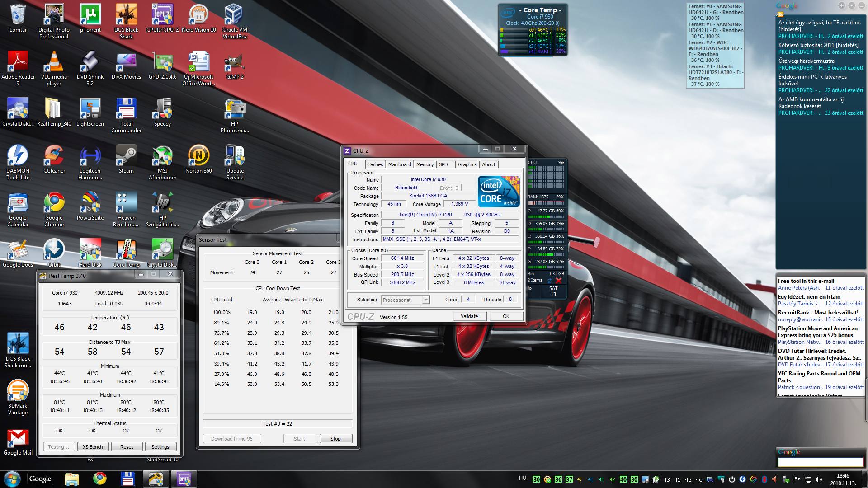Viewport: 868px width, 488px height.
Task: Open 'Érdekes mini-PC-k látványos külsővel' feed headline
Action: (812, 80)
